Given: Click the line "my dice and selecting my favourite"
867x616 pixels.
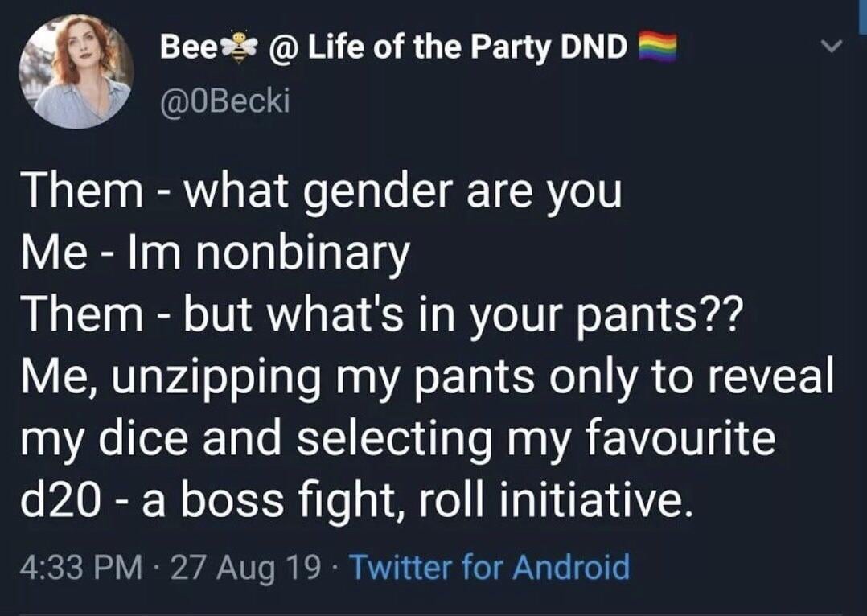Looking at the screenshot, I should pyautogui.click(x=400, y=440).
